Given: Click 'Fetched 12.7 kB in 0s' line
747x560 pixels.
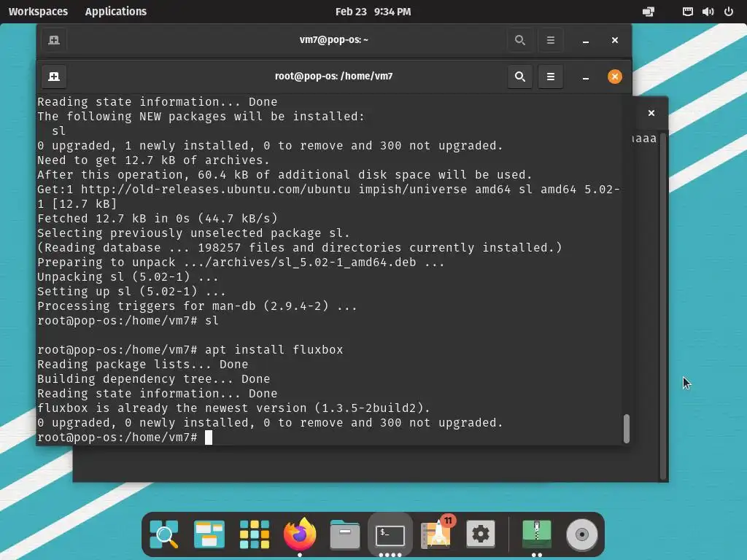Looking at the screenshot, I should point(158,219).
